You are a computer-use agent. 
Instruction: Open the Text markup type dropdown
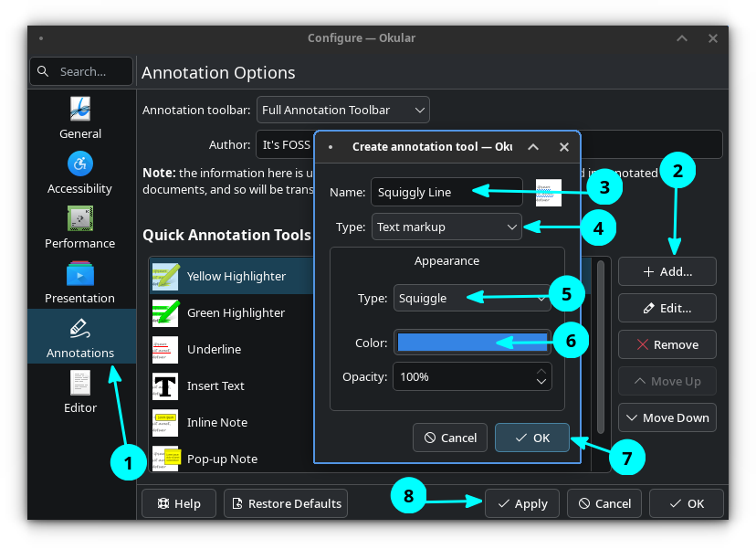(446, 227)
